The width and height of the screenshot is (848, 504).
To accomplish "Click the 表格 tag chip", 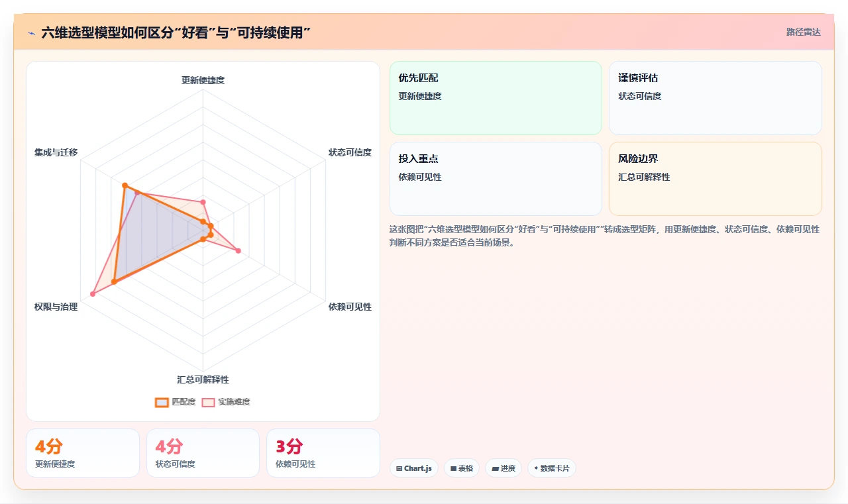I will (x=462, y=468).
